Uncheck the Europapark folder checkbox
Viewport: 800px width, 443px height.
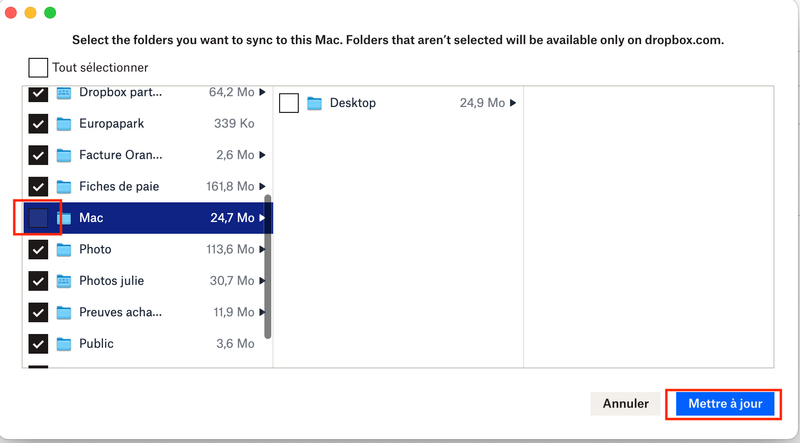click(38, 124)
